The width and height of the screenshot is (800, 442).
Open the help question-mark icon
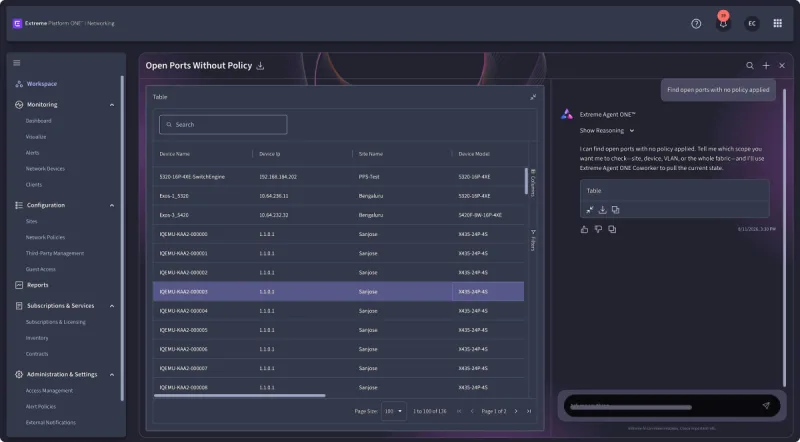(696, 23)
